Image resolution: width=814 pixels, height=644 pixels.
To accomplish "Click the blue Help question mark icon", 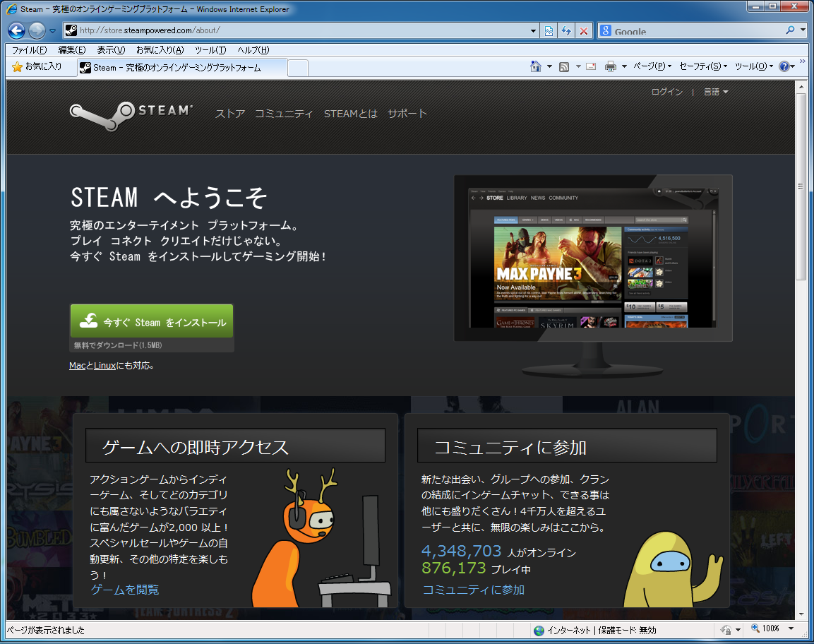I will 784,66.
